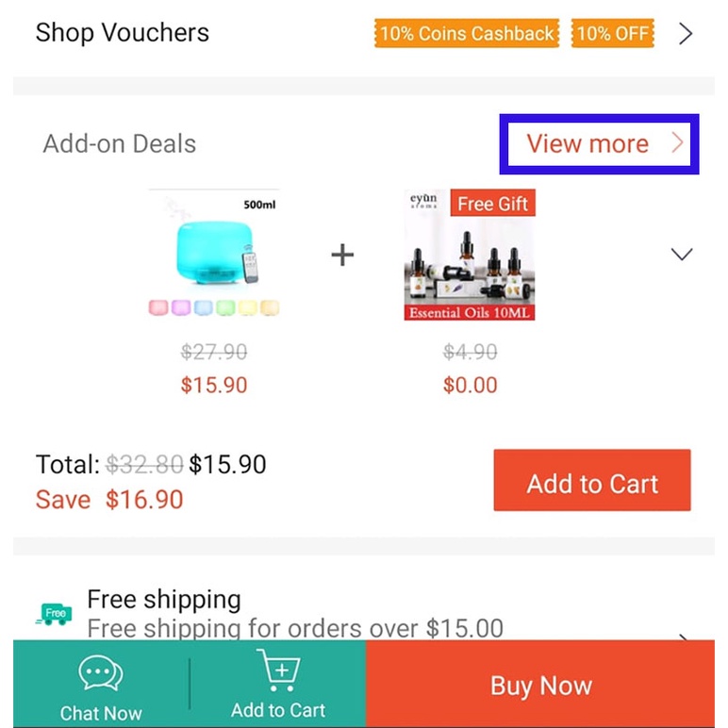
Task: Tap the Buy Now button
Action: coord(540,684)
